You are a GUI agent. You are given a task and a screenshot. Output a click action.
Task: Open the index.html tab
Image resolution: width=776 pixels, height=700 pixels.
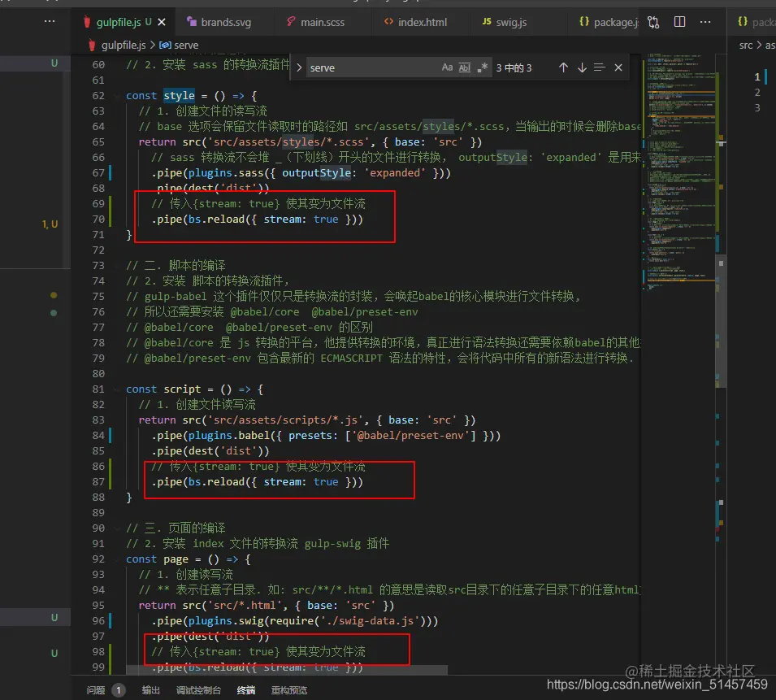pos(416,22)
